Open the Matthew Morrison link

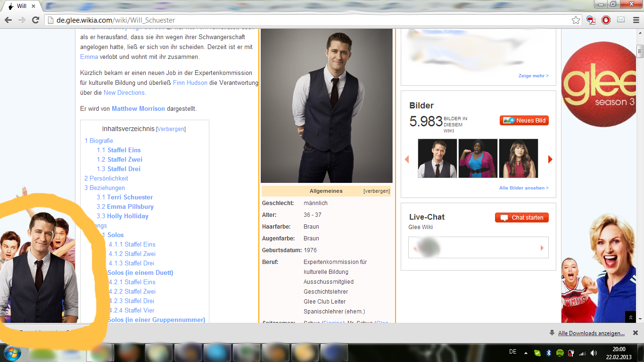pos(138,109)
